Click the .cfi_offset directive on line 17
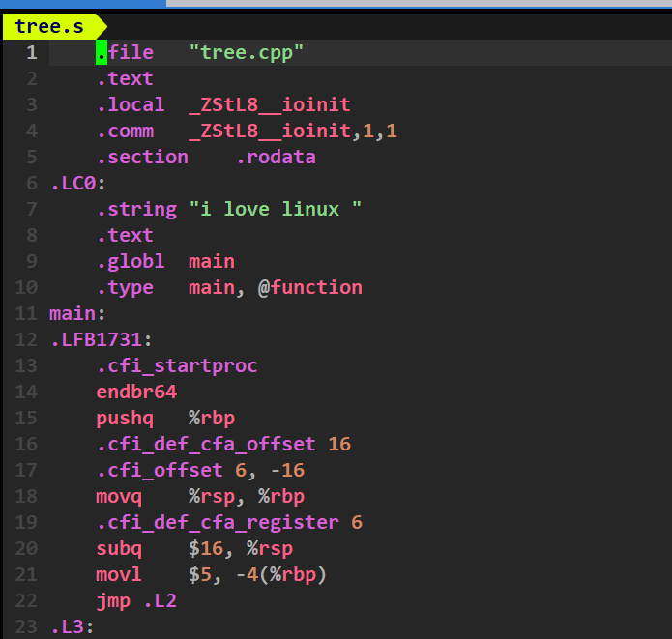This screenshot has height=639, width=672. [x=160, y=471]
